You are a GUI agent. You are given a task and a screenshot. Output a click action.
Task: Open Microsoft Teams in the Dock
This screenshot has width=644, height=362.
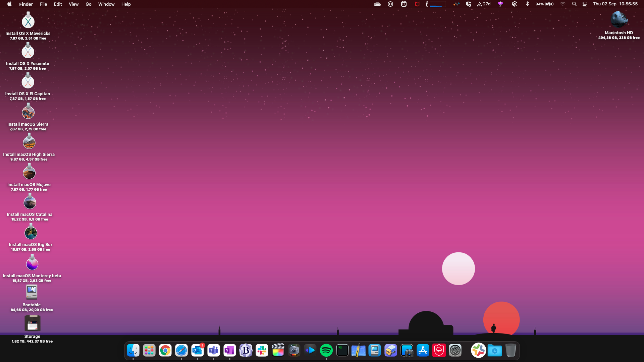coord(213,351)
